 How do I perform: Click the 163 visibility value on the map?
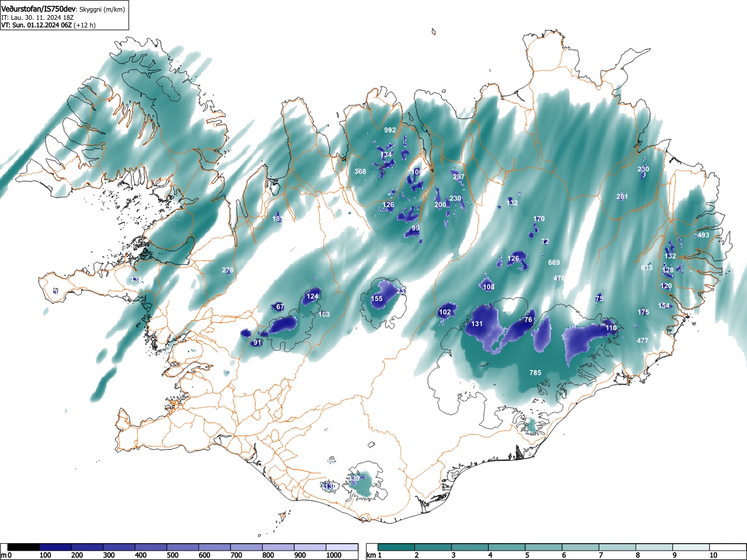pos(324,314)
